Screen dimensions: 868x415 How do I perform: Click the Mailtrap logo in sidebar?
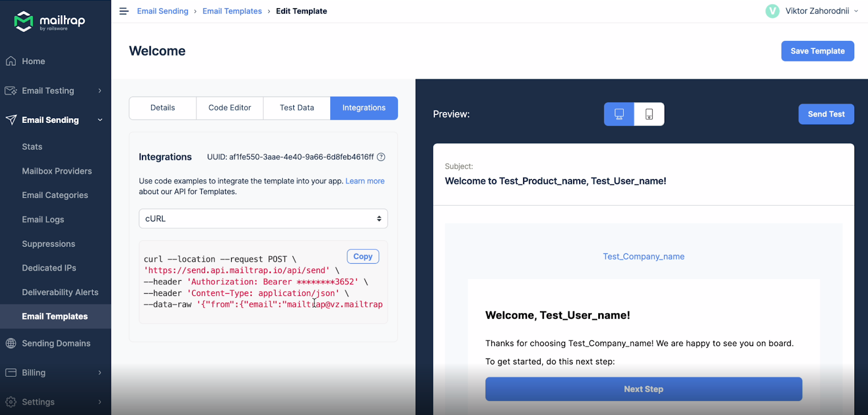point(49,22)
